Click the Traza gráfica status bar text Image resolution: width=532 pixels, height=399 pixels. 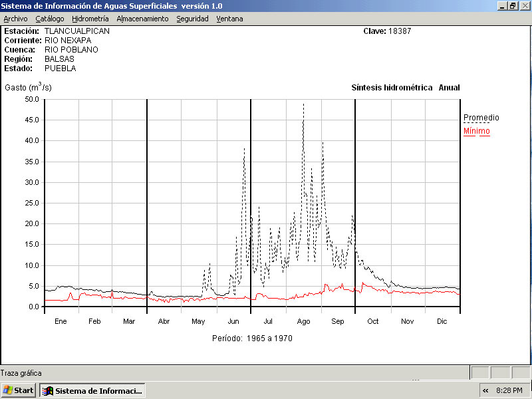pos(21,373)
